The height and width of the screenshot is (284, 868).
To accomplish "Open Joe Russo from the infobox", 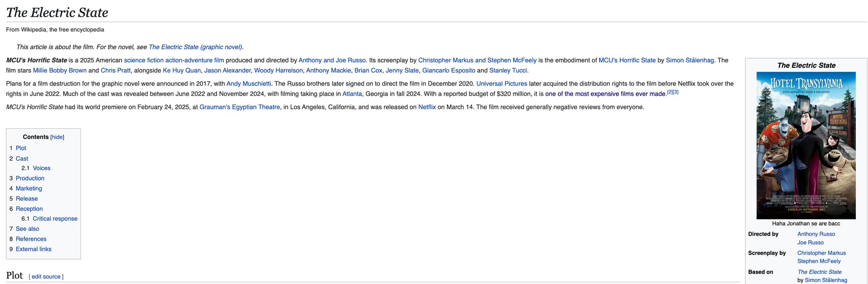I will [811, 242].
